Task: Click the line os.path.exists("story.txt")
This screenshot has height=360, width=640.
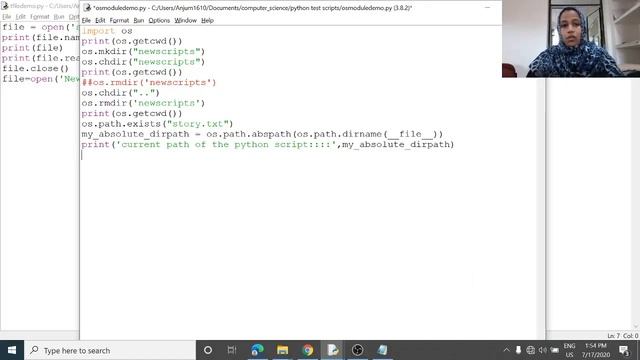Action: pos(157,124)
